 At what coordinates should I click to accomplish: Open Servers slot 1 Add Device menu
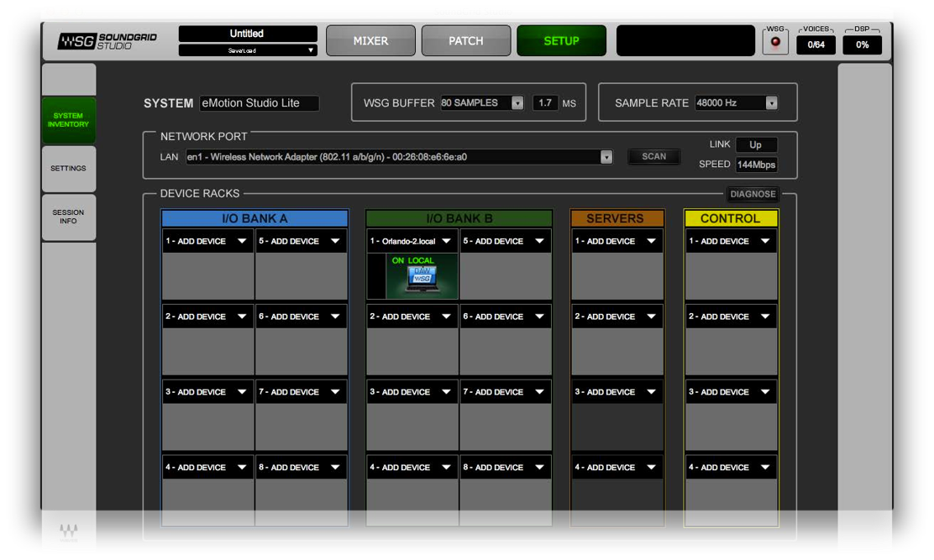[x=617, y=241]
